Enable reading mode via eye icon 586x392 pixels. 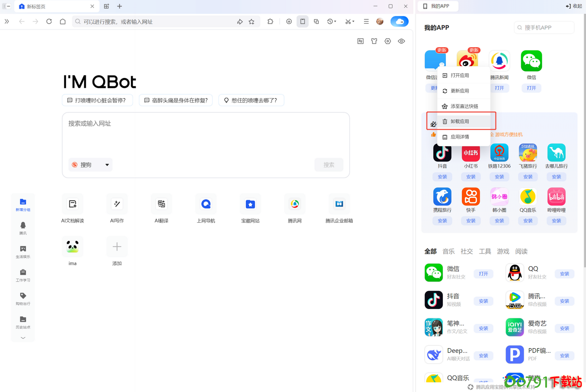click(401, 41)
